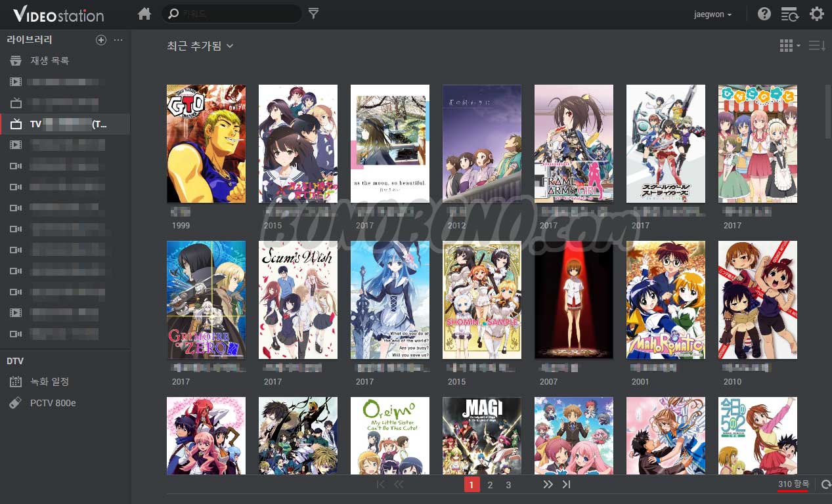Select the blurred library above the highlighted TV item
This screenshot has height=504, width=832.
point(65,103)
